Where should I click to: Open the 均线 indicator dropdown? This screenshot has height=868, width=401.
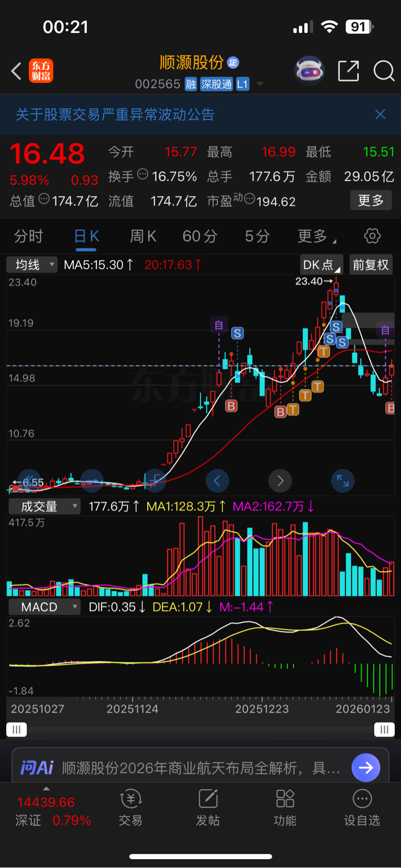[x=32, y=265]
